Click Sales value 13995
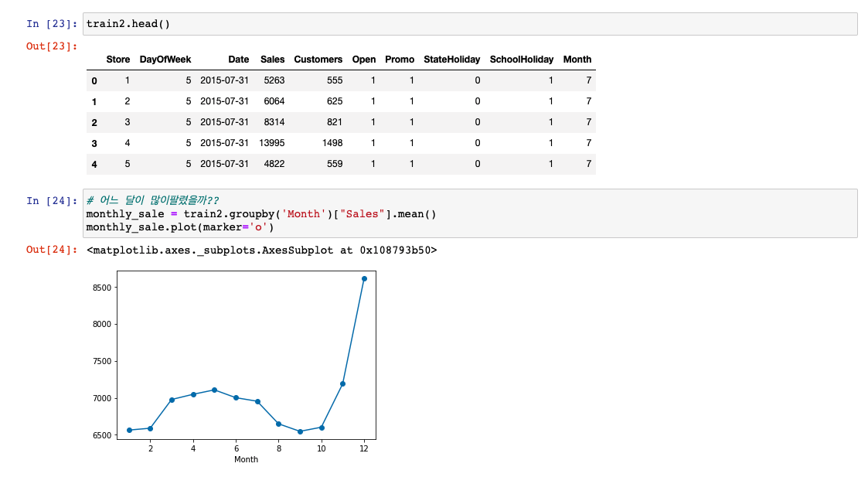The height and width of the screenshot is (477, 868). click(272, 143)
